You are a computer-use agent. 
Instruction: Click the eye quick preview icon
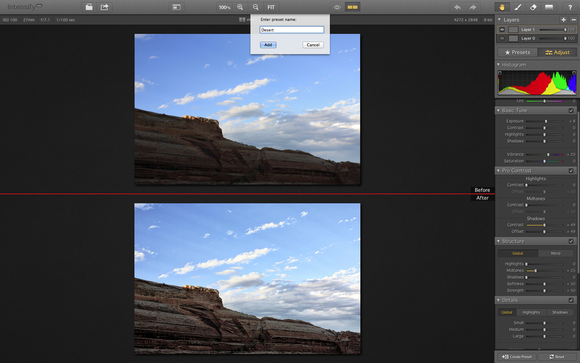click(337, 7)
